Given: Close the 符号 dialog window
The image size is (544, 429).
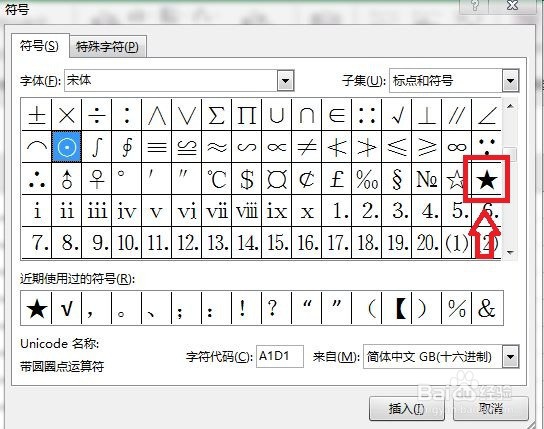Looking at the screenshot, I should [x=512, y=6].
